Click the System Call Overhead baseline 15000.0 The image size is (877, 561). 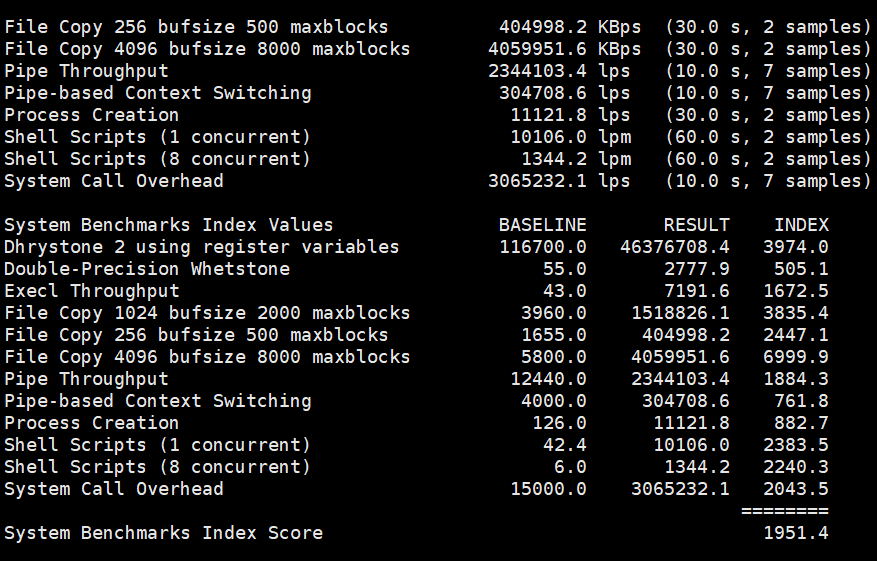coord(548,489)
